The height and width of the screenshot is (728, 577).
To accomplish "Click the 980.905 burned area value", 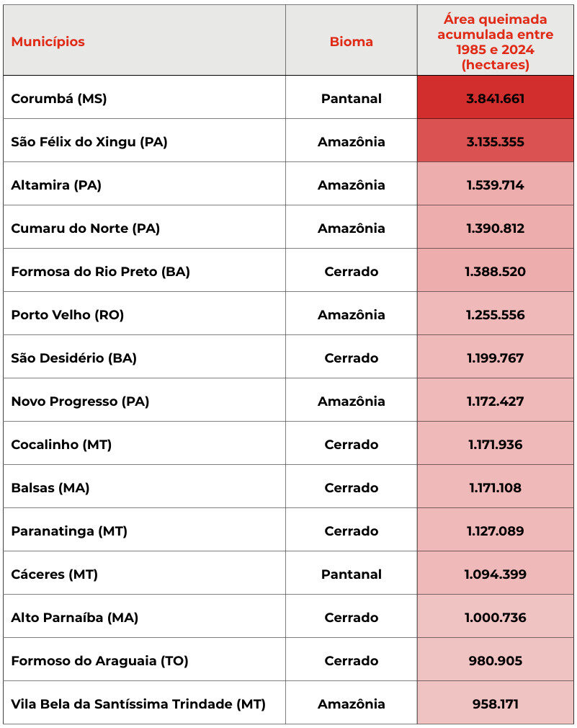I will pos(495,661).
